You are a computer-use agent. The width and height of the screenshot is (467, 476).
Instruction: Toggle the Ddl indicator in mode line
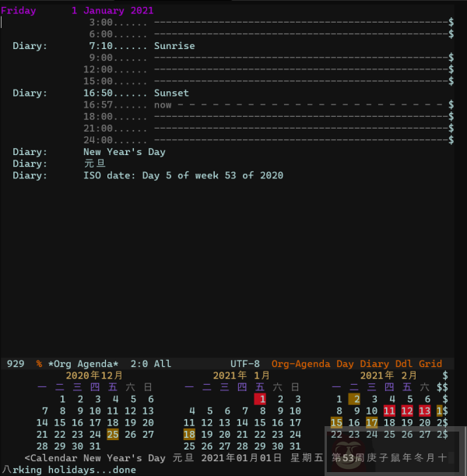pos(404,364)
